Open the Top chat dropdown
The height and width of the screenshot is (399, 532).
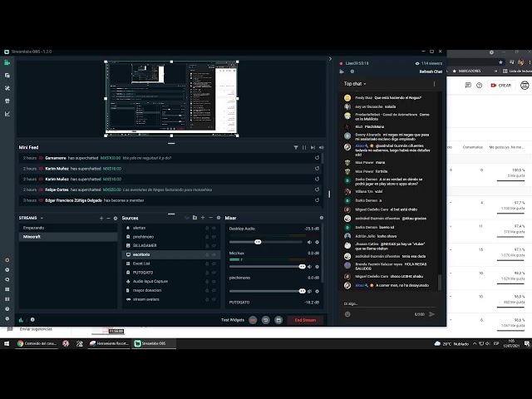(355, 84)
